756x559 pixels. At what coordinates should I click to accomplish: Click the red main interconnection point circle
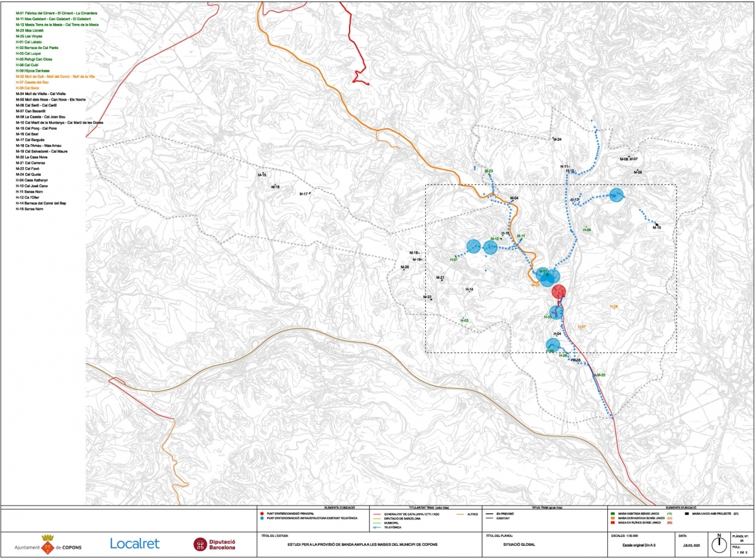click(x=559, y=291)
